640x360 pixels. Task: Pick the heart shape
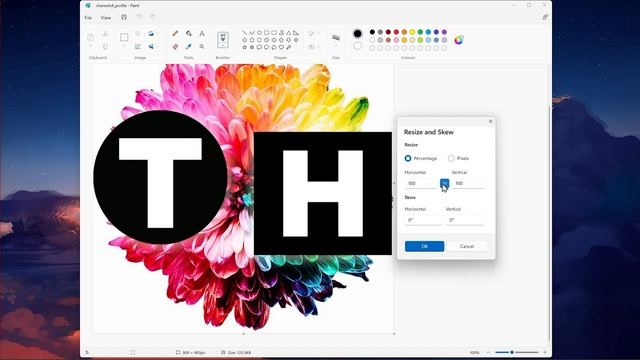281,47
